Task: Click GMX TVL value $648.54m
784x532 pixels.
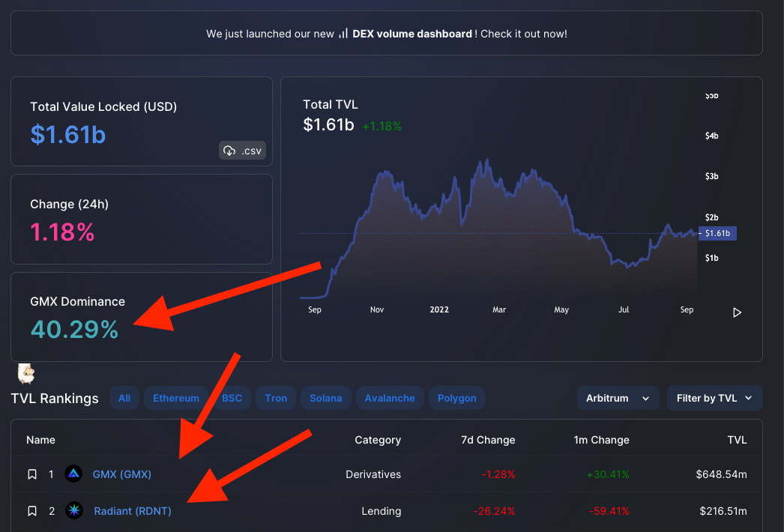Action: 721,474
